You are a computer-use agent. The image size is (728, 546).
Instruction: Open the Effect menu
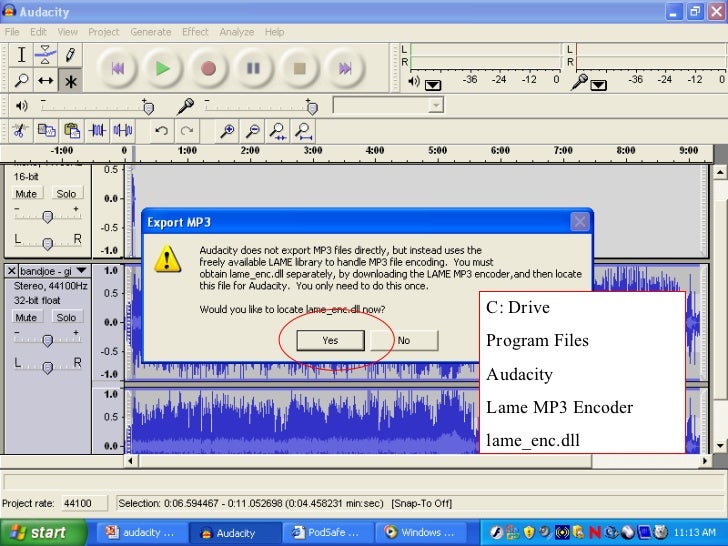(x=195, y=32)
